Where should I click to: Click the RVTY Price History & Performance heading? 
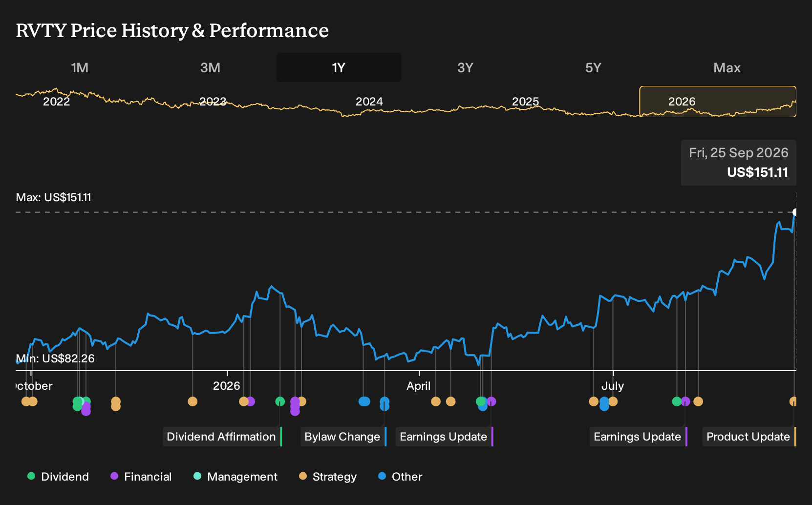pos(172,30)
